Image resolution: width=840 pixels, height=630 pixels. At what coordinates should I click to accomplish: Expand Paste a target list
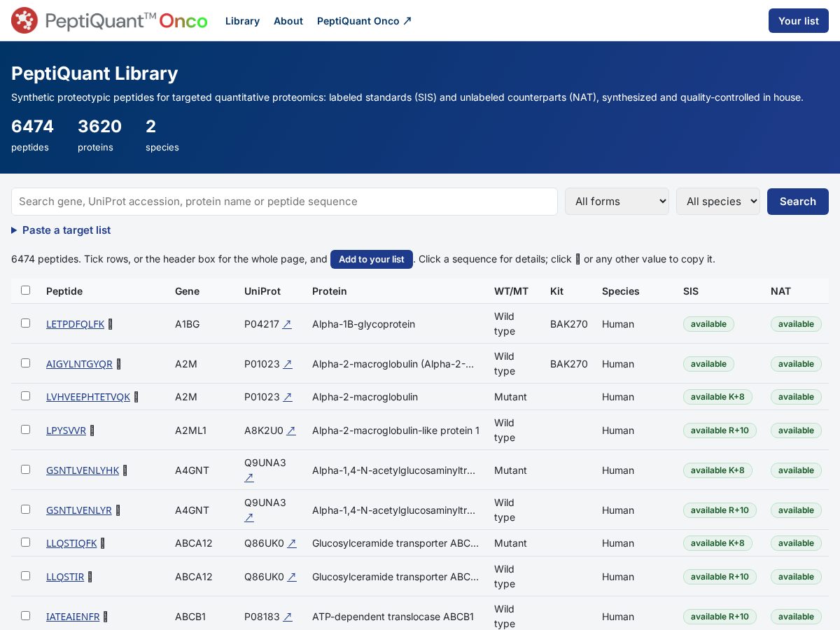[x=61, y=230]
